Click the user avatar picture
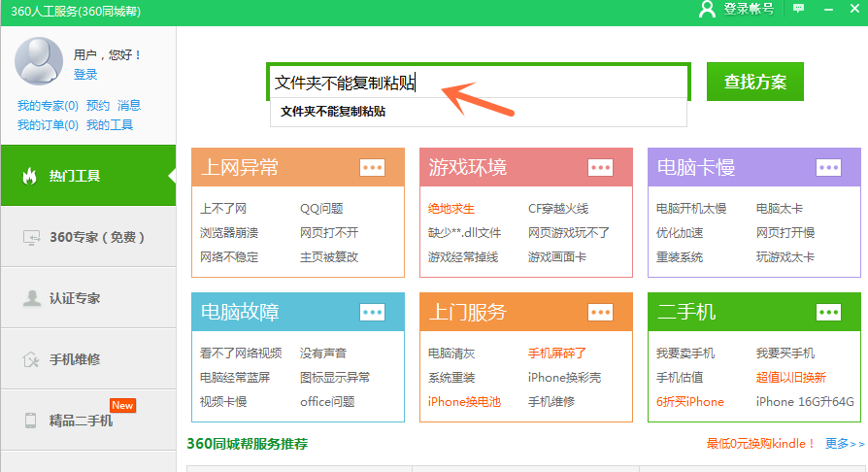The height and width of the screenshot is (472, 868). [39, 61]
